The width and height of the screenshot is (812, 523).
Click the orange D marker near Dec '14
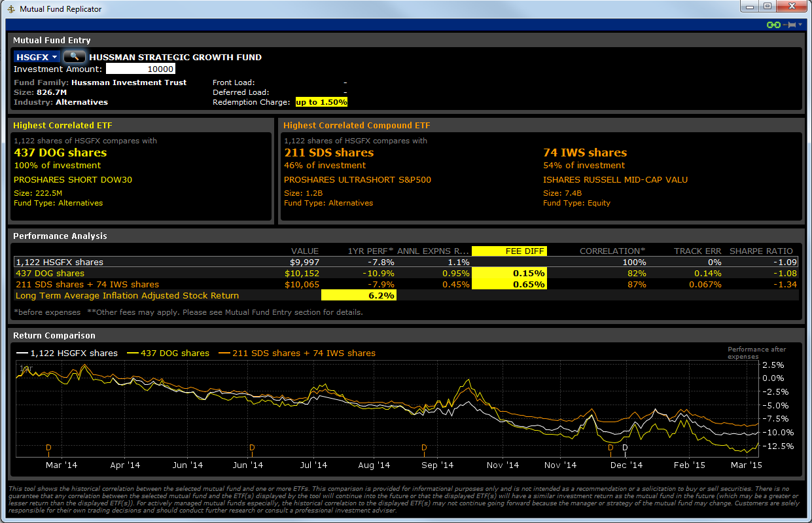pyautogui.click(x=611, y=448)
